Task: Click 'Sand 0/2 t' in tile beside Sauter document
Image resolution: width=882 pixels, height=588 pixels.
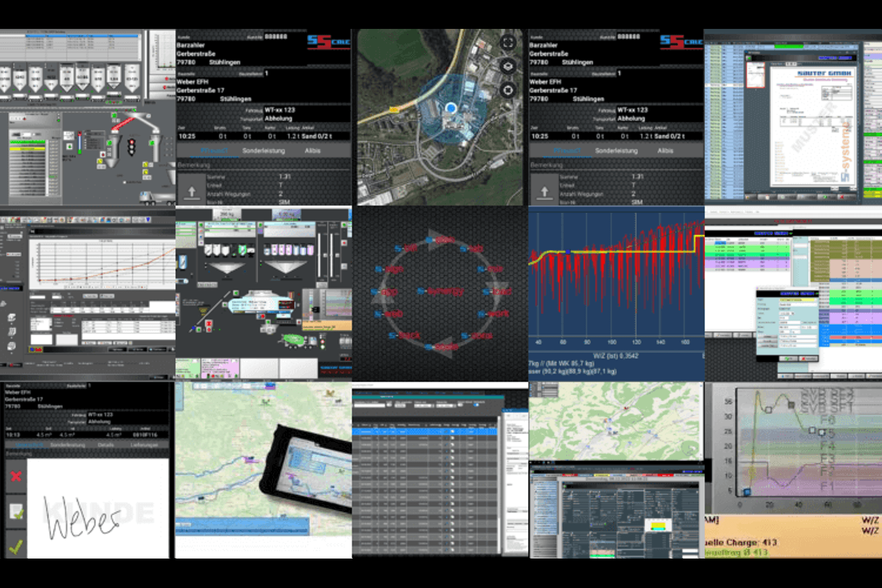Action: pos(670,136)
